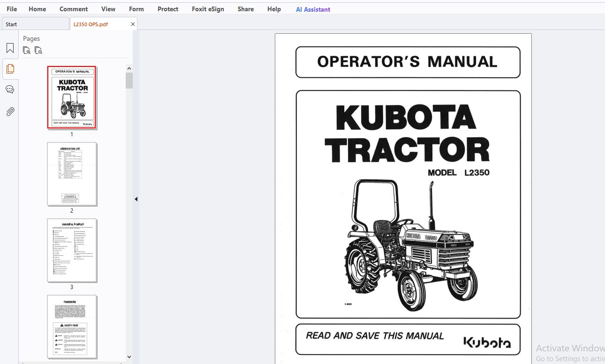This screenshot has width=605, height=364.
Task: Click the KUBOTA heading in the document
Action: tap(406, 117)
